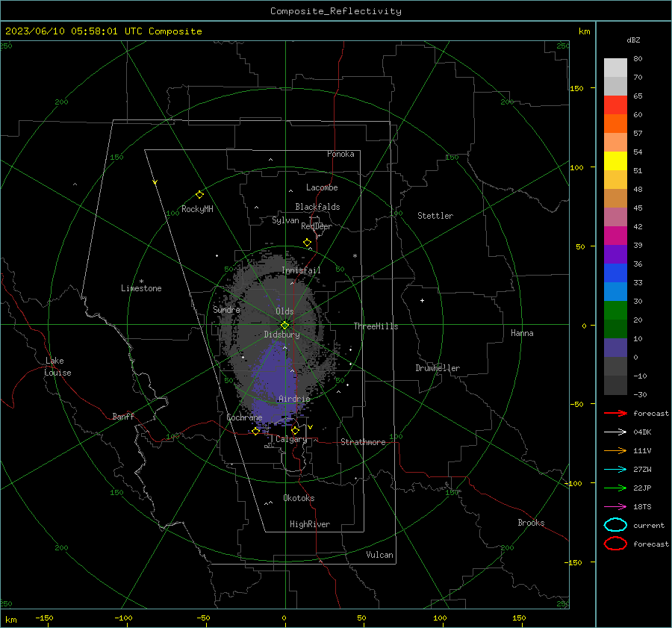Pick the lightest gray 70-80 dBZ swatch
The height and width of the screenshot is (628, 672).
[615, 68]
